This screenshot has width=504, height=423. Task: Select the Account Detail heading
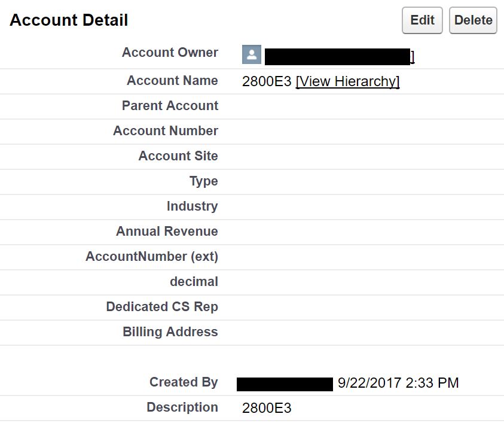(x=69, y=20)
